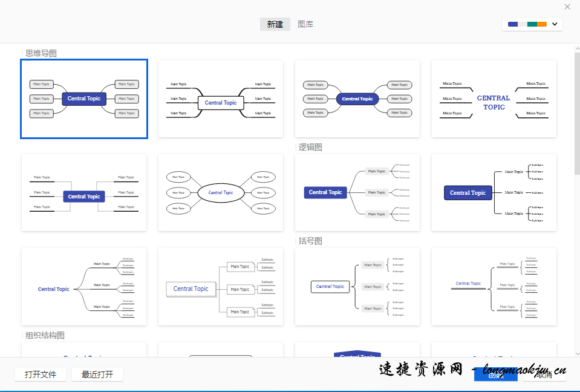Viewport: 580px width, 392px height.
Task: Select logic chart with blue box and gray topics
Action: [357, 192]
